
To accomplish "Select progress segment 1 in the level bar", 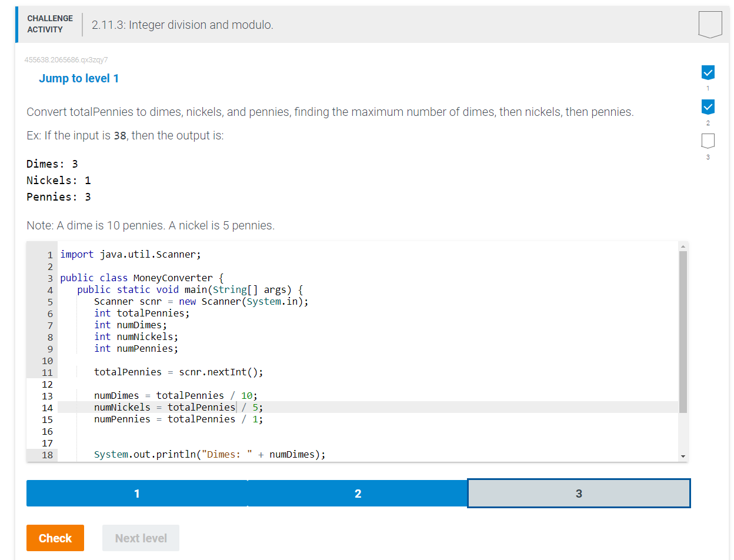I will pyautogui.click(x=136, y=493).
